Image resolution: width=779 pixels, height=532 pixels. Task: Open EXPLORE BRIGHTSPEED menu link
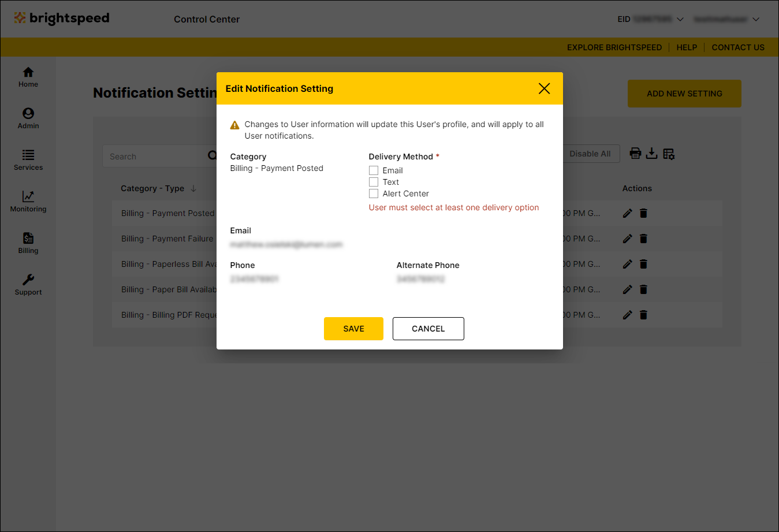(x=614, y=47)
